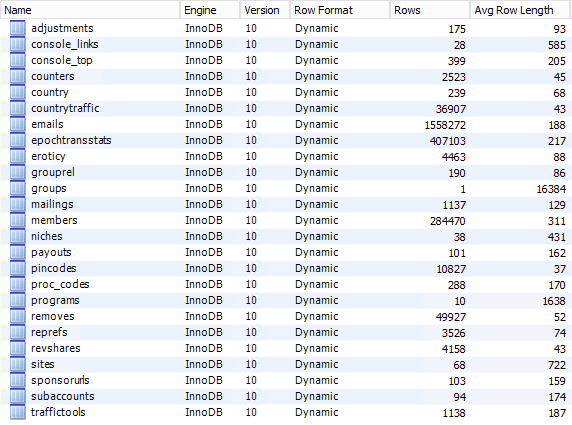Viewport: 572px width, 425px height.
Task: Select the emails table name
Action: tap(47, 124)
